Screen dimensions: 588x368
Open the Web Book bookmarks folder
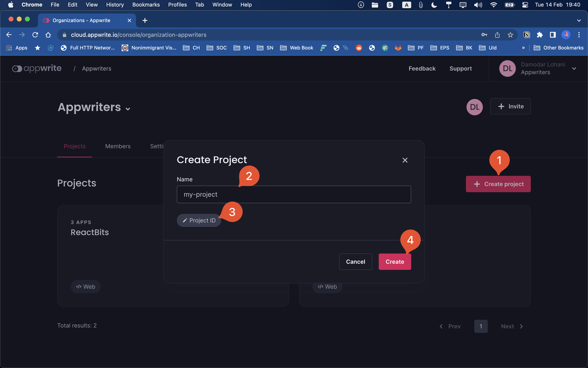pos(296,48)
